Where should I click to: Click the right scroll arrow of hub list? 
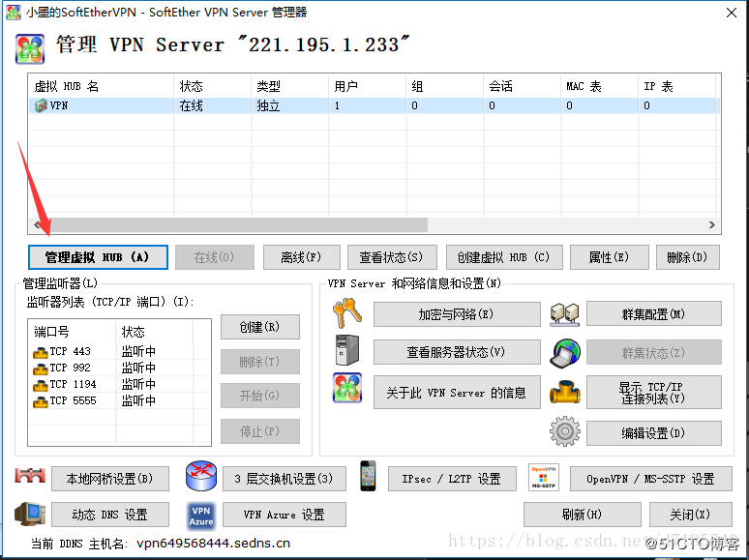712,224
